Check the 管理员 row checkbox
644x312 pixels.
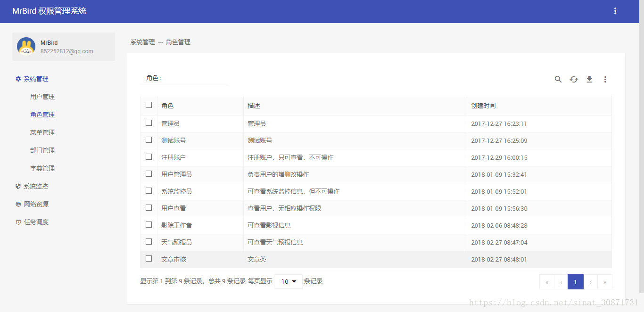(149, 123)
